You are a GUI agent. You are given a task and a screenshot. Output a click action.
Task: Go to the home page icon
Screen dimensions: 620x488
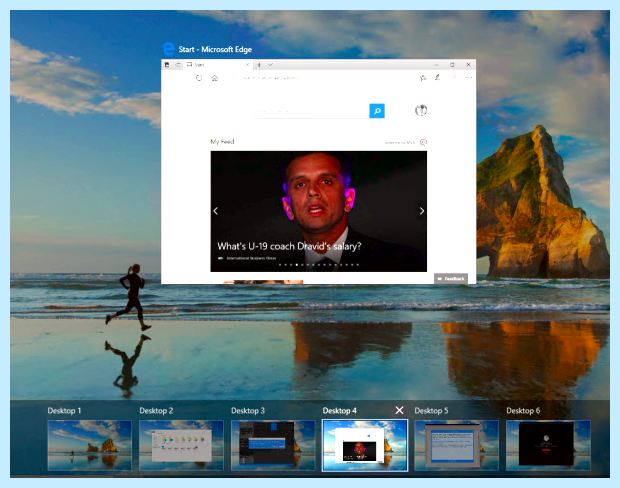[x=214, y=78]
